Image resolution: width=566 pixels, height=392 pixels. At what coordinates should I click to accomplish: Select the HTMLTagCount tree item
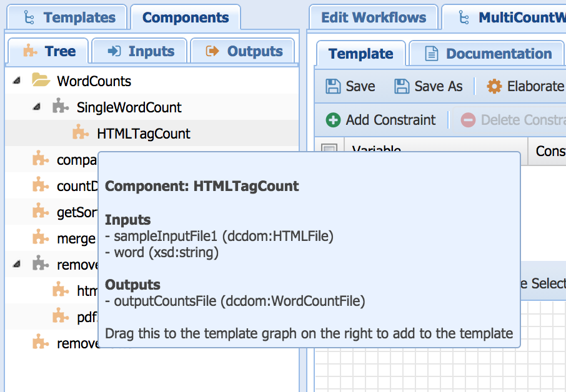pos(143,134)
